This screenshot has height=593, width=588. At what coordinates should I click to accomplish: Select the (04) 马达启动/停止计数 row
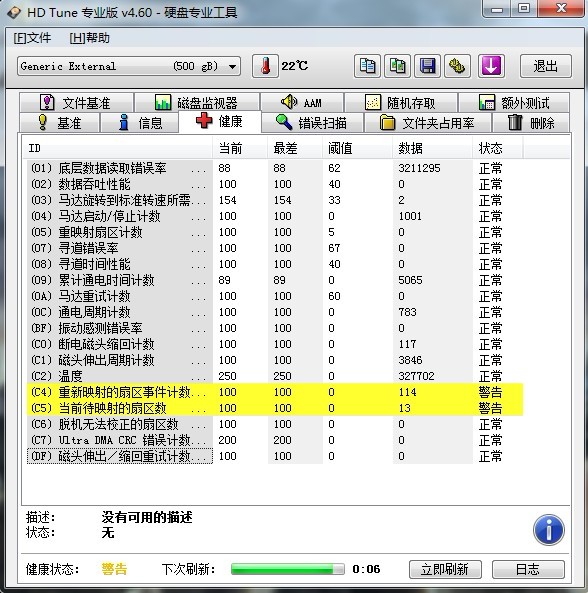click(275, 216)
